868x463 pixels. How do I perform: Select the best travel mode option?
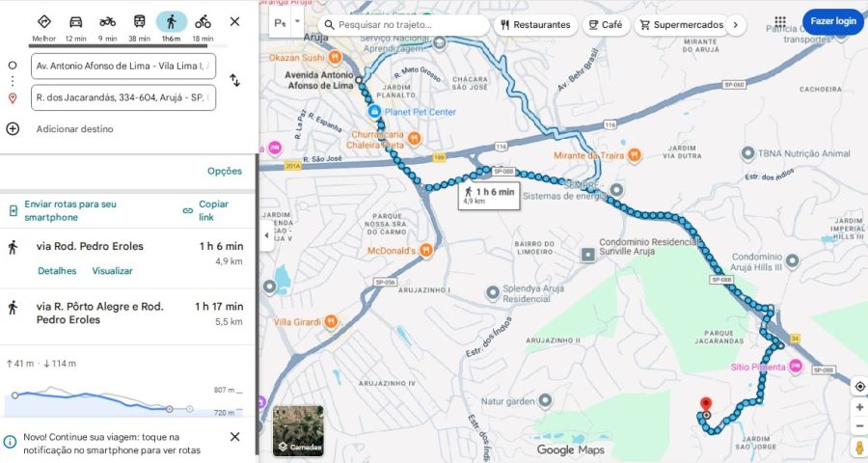pos(43,22)
